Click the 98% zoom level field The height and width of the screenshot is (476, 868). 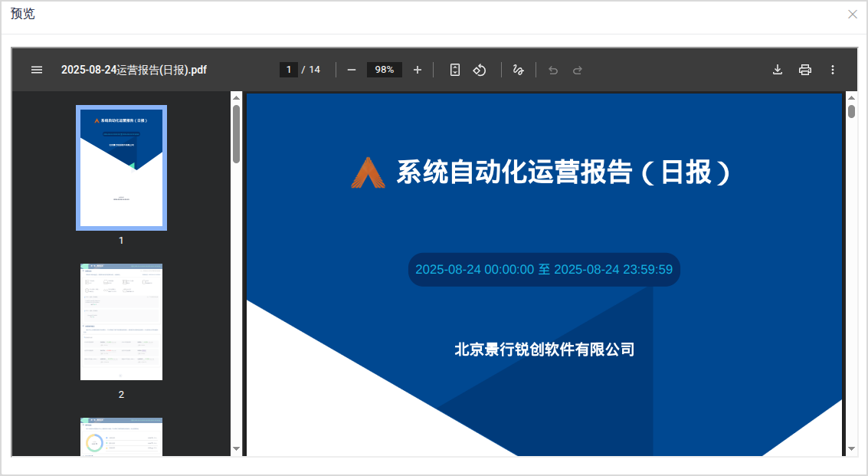(385, 70)
